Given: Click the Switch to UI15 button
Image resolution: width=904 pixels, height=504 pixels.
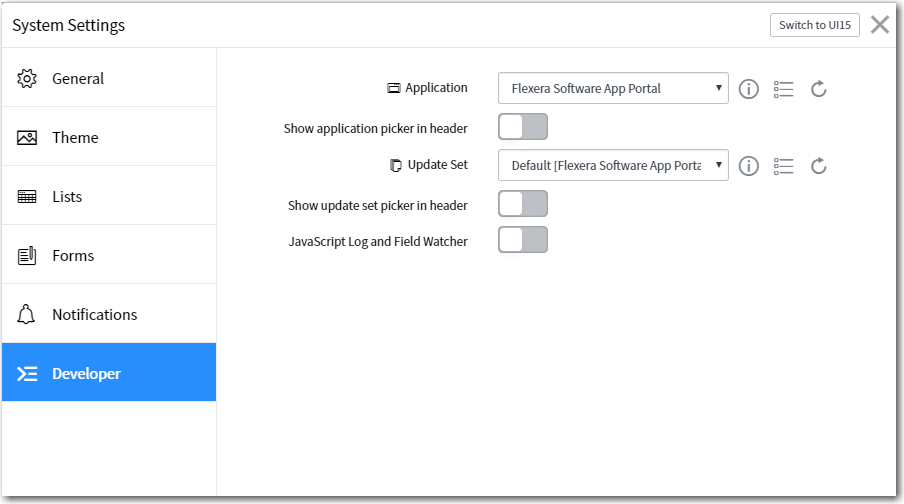Looking at the screenshot, I should (814, 25).
